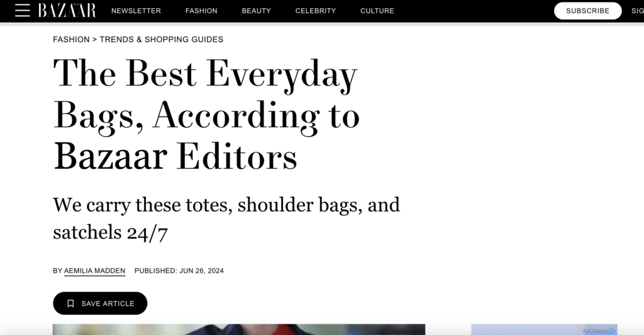Screen dimensions: 644x335
Task: Open the Culture nav item
Action: tap(377, 11)
